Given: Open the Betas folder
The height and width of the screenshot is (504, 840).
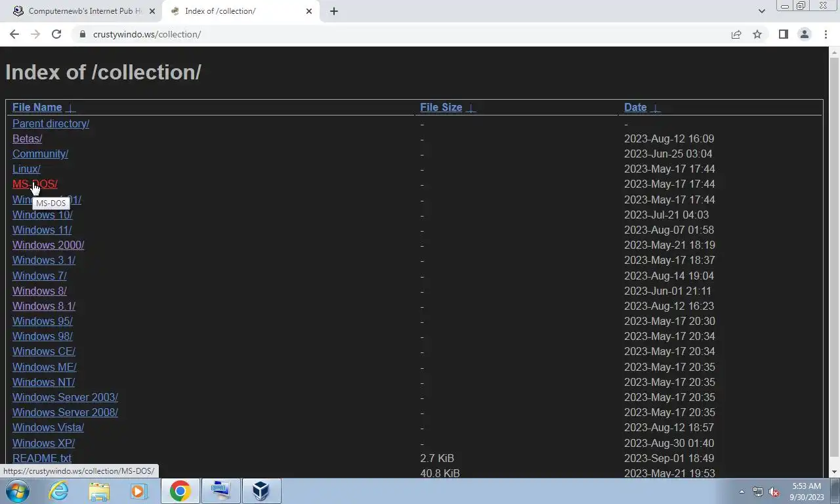Looking at the screenshot, I should 27,138.
